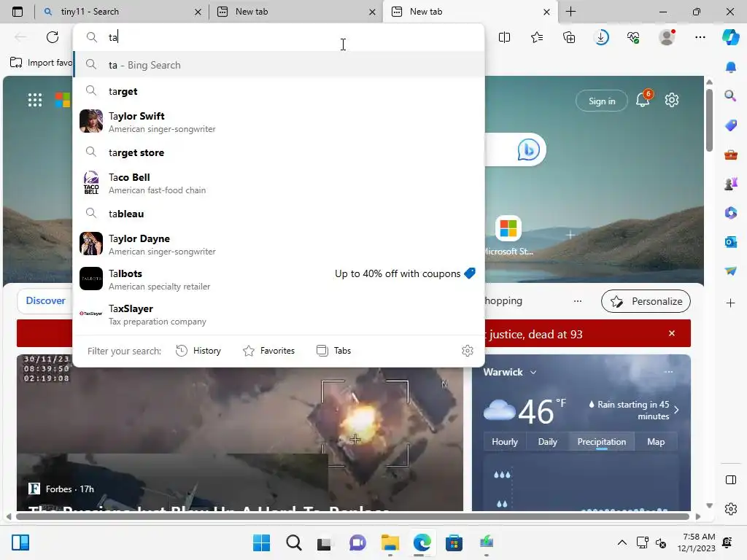The width and height of the screenshot is (747, 560).
Task: Open the sidebar Tools briefcase icon
Action: [731, 155]
